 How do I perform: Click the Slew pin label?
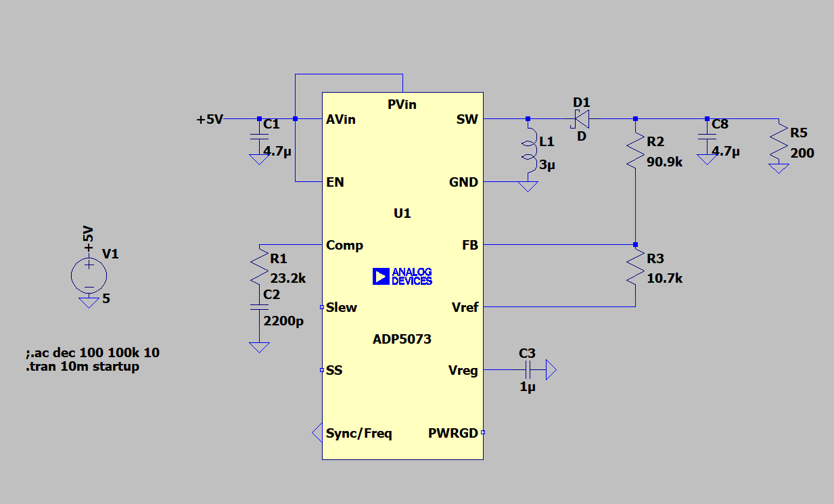tap(342, 308)
